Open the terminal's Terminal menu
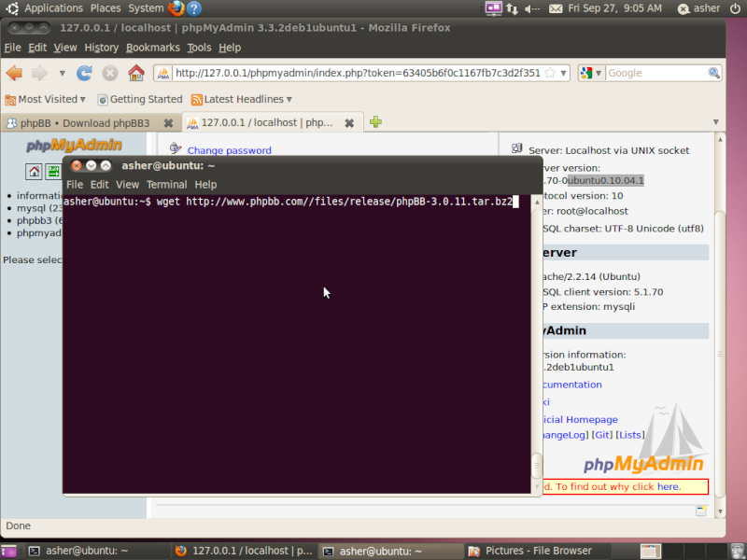The width and height of the screenshot is (747, 560). click(x=167, y=185)
